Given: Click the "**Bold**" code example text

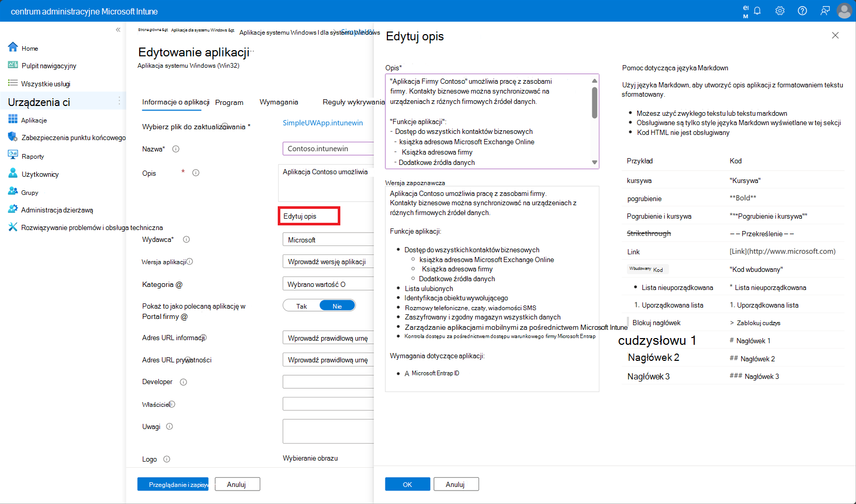Looking at the screenshot, I should (743, 198).
